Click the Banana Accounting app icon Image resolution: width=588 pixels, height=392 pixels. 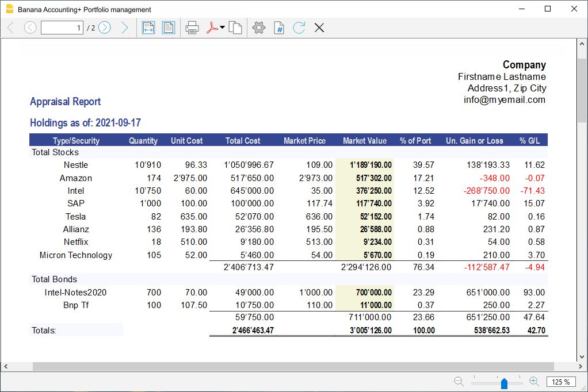coord(10,9)
